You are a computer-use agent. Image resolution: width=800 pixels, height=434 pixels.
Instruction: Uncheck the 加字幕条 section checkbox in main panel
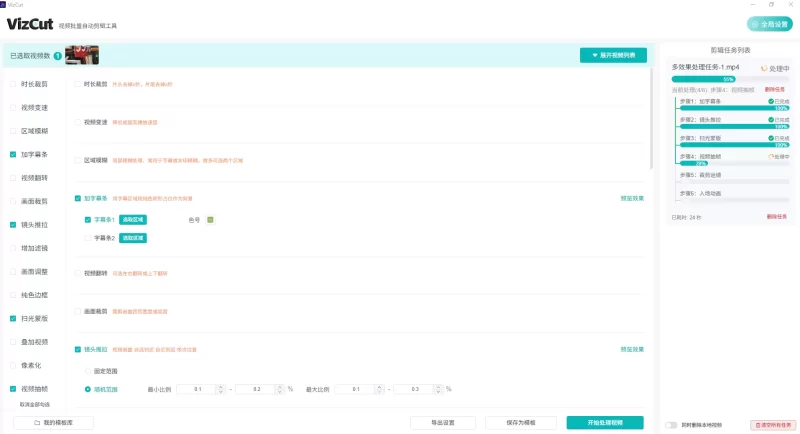[78, 198]
